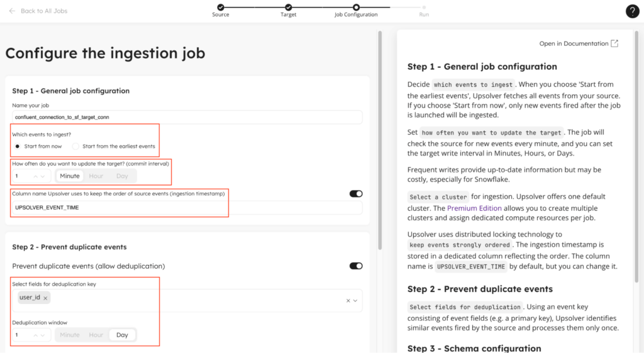Clear all deduplication key fields

coord(348,301)
